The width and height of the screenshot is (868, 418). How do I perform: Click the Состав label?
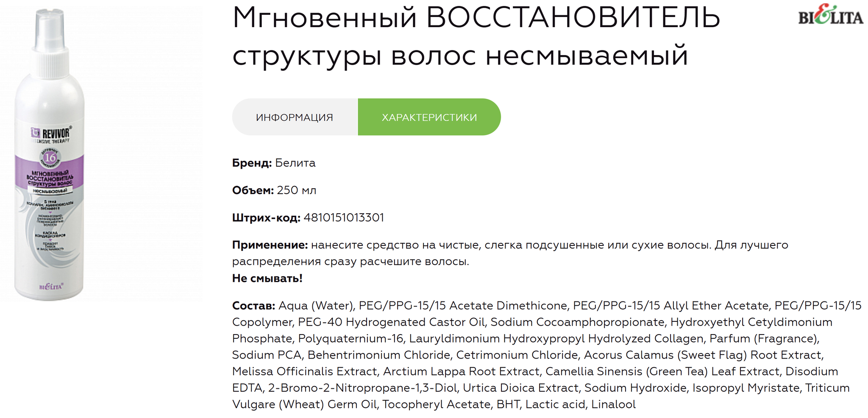click(253, 306)
